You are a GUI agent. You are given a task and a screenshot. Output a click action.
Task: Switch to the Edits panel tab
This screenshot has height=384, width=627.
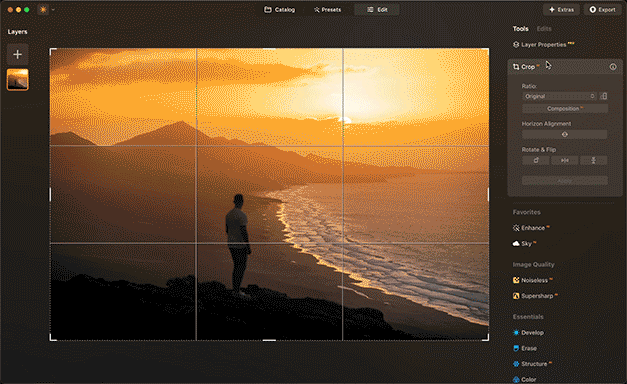coord(544,29)
